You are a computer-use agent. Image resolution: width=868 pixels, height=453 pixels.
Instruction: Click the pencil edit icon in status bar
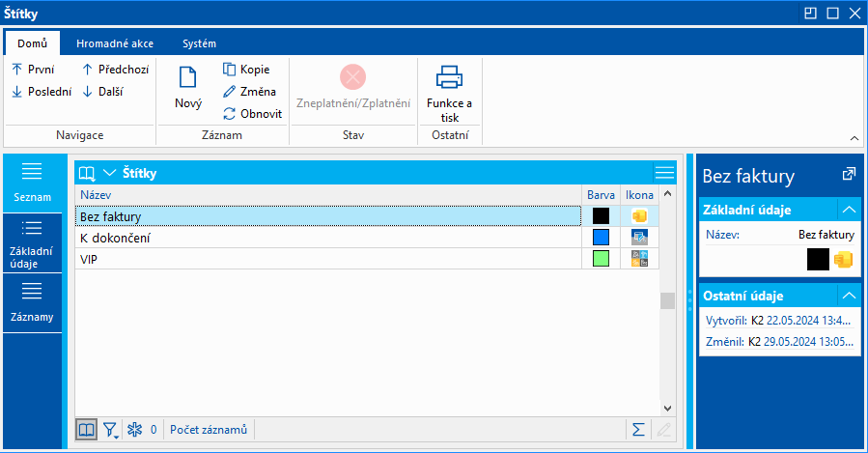[663, 430]
